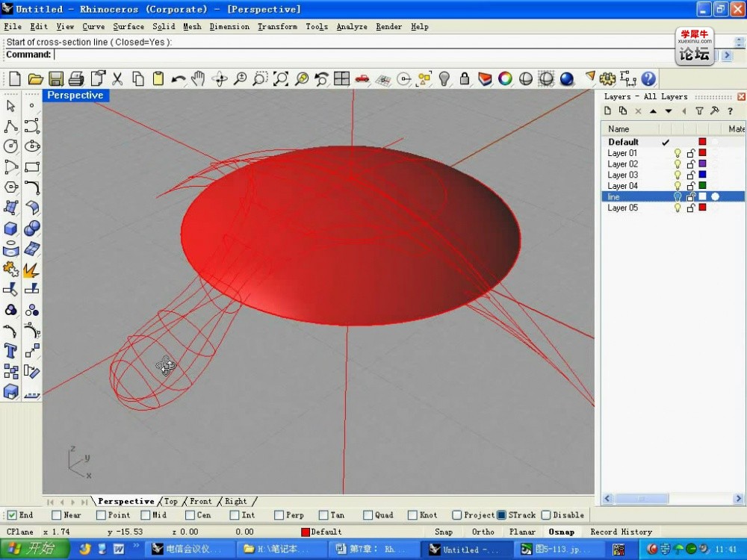Viewport: 747px width, 560px height.
Task: Click the Layers panel horizontal scrollbar
Action: tap(673, 499)
